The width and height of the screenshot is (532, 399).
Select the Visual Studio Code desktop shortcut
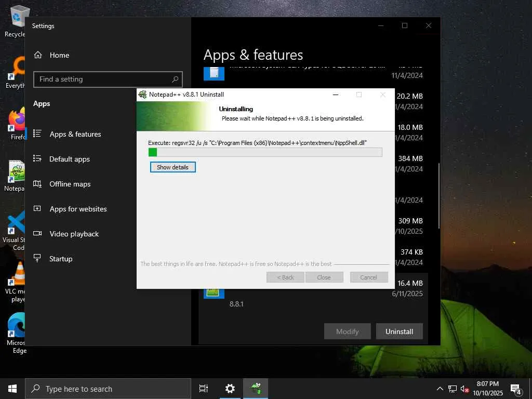(x=14, y=231)
